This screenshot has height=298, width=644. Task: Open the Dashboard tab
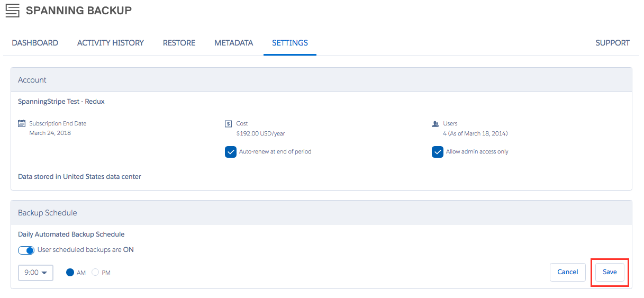coord(35,43)
